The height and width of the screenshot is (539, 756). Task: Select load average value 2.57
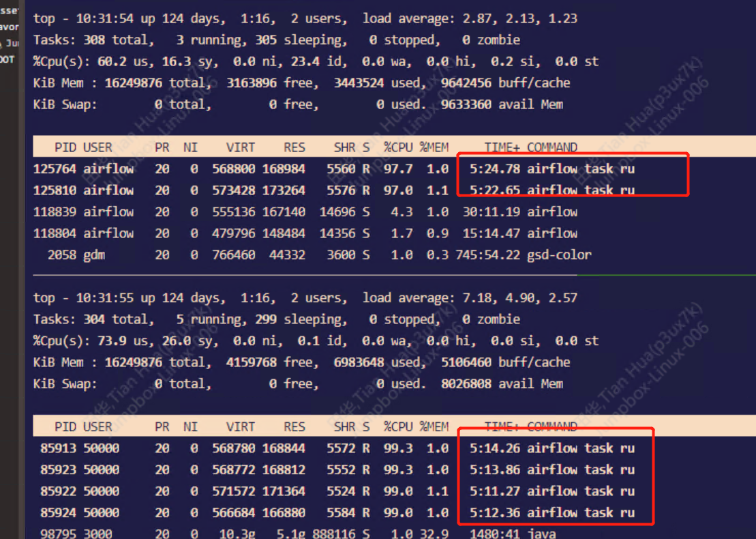(562, 297)
